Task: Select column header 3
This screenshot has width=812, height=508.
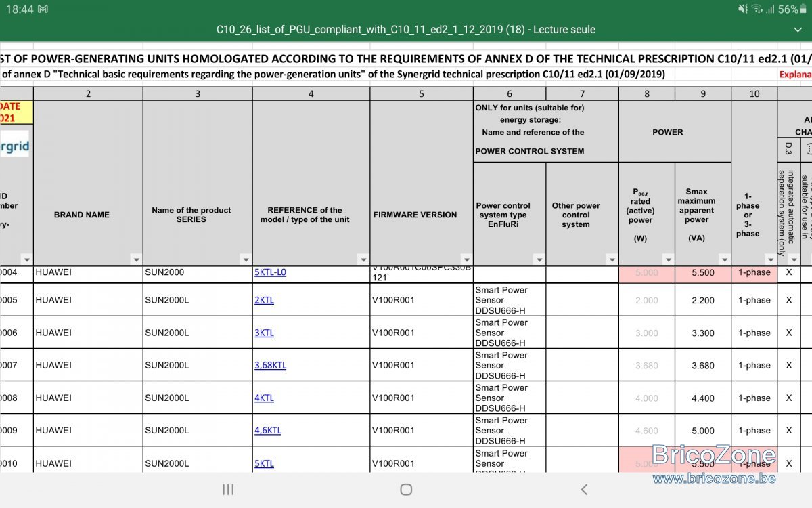Action: tap(198, 93)
